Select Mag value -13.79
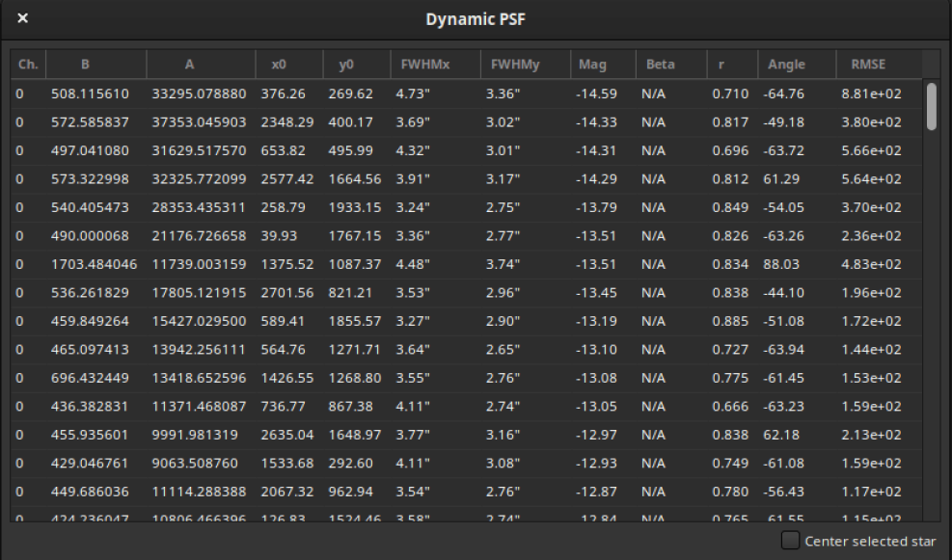Viewport: 952px width, 560px height. tap(596, 207)
